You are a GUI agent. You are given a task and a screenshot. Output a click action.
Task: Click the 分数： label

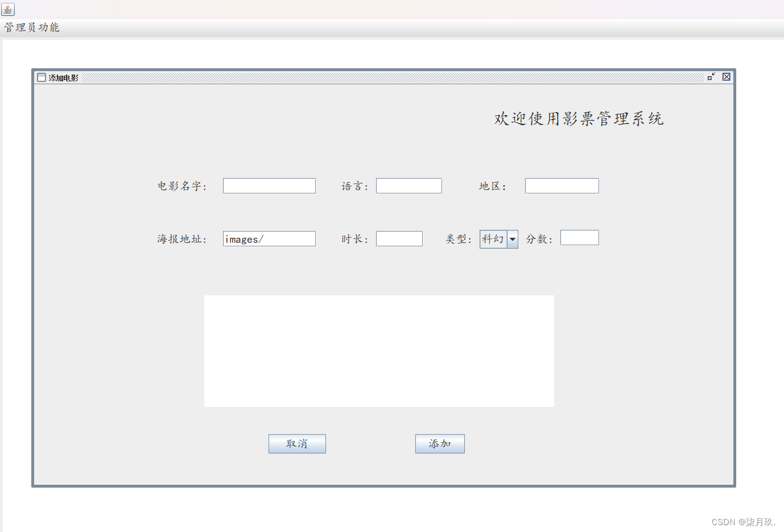[x=539, y=239]
